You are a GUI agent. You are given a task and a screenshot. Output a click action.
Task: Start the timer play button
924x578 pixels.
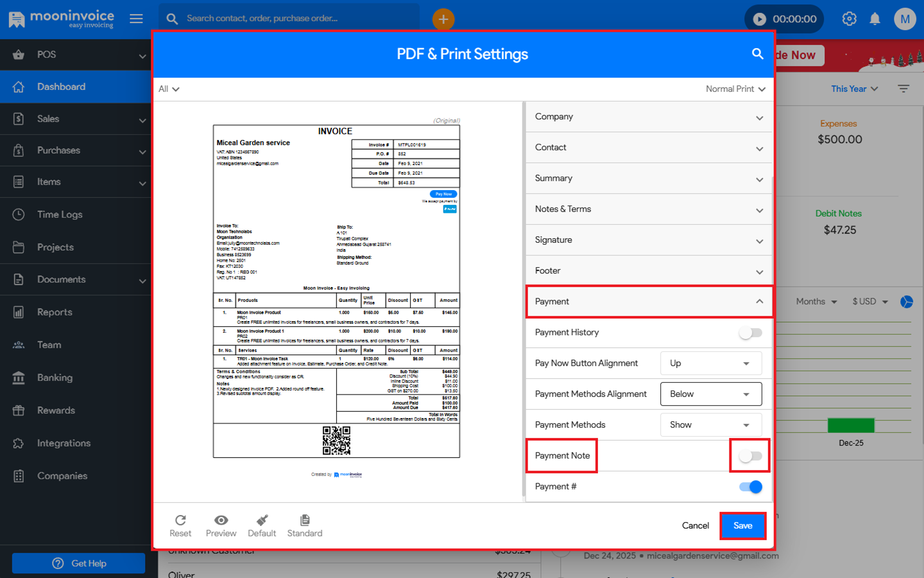tap(760, 19)
